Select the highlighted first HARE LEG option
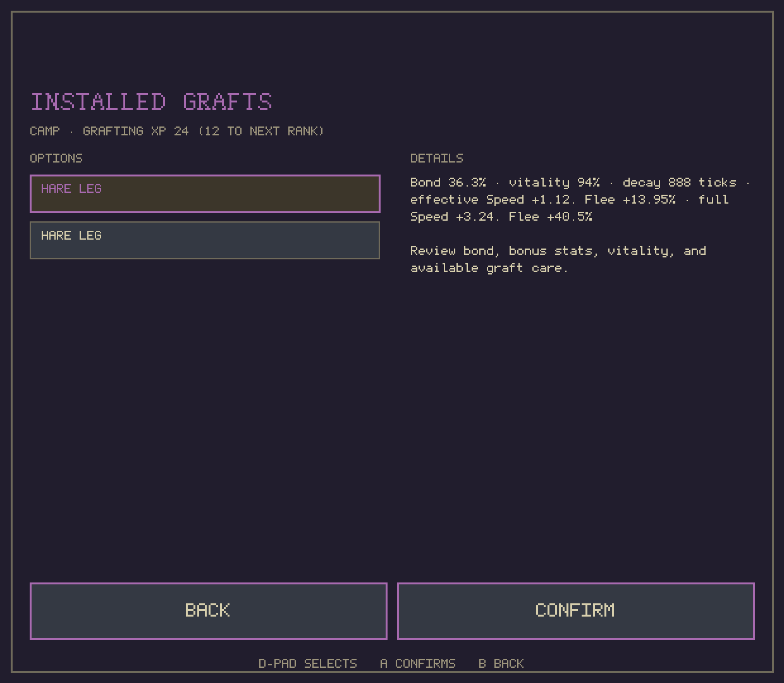784x683 pixels. tap(205, 194)
